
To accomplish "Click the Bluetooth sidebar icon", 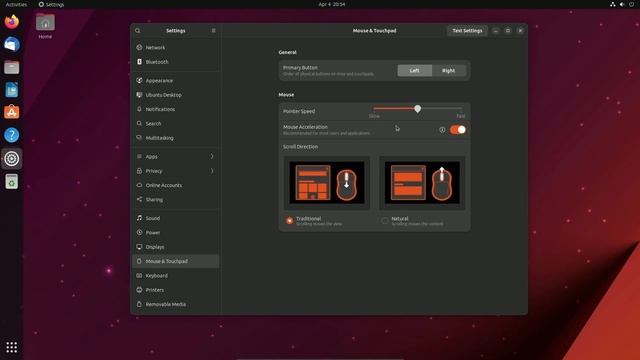I will 139,62.
